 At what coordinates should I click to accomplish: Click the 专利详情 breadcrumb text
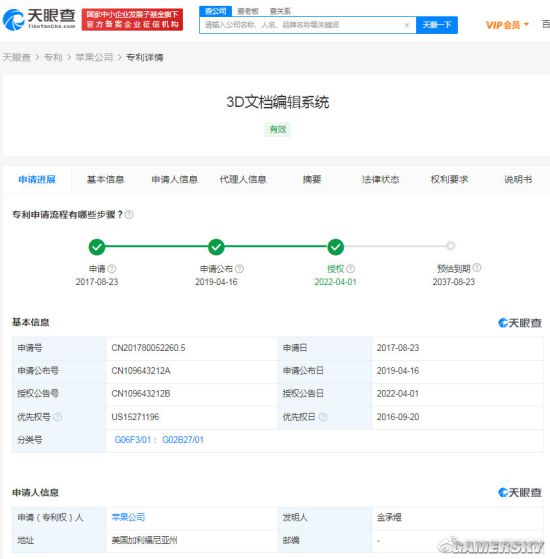145,57
